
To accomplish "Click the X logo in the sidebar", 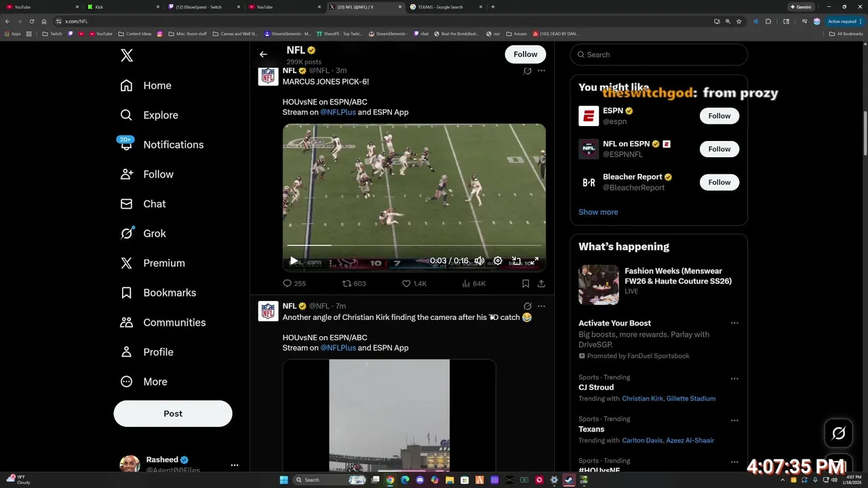I will click(x=127, y=56).
